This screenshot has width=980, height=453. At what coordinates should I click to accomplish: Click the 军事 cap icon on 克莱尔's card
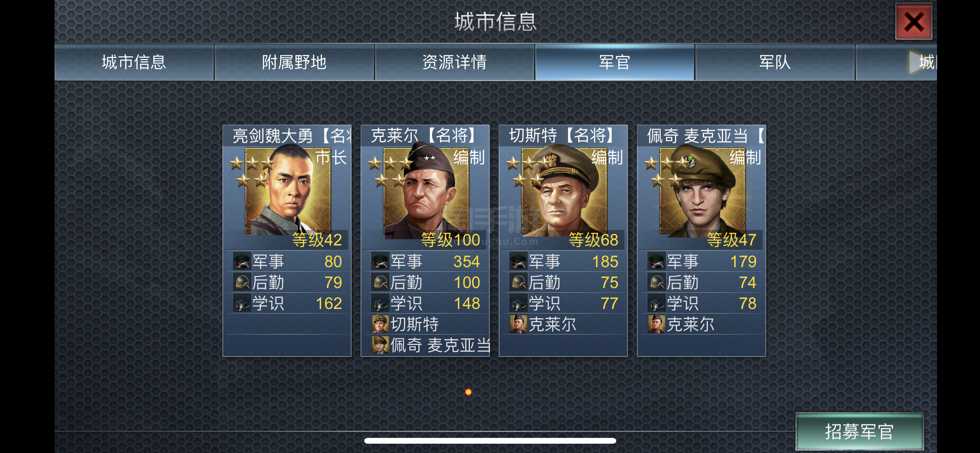point(380,261)
